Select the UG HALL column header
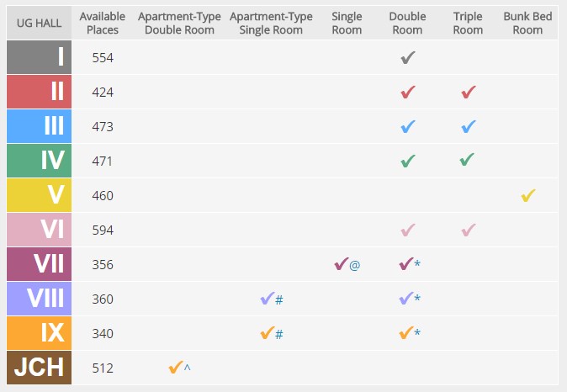567x392 pixels. tap(39, 23)
